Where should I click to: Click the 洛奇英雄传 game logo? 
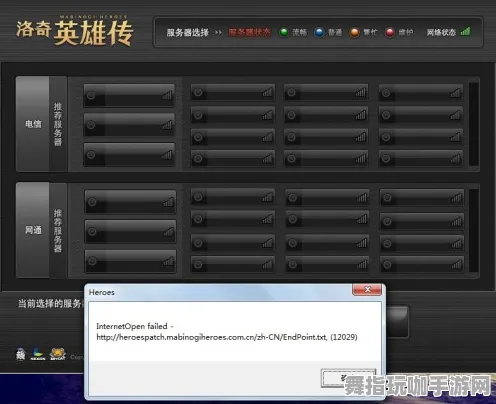[75, 31]
